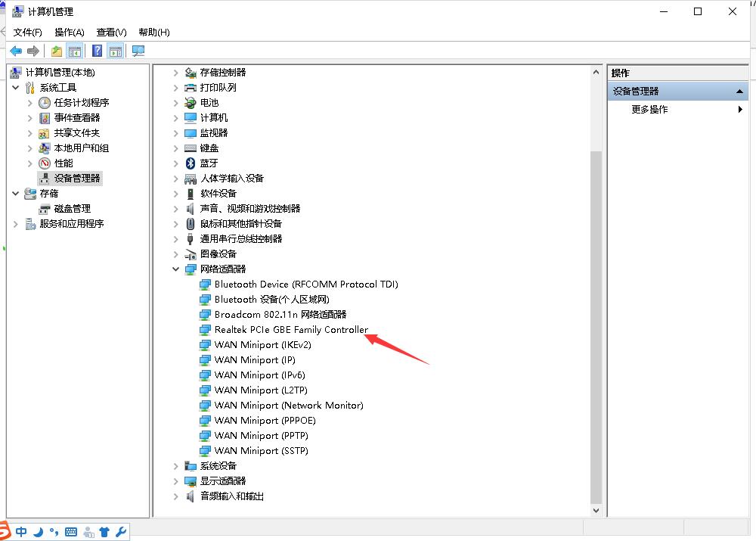Select WAN Miniport (IKEv2)
756x541 pixels.
[263, 344]
